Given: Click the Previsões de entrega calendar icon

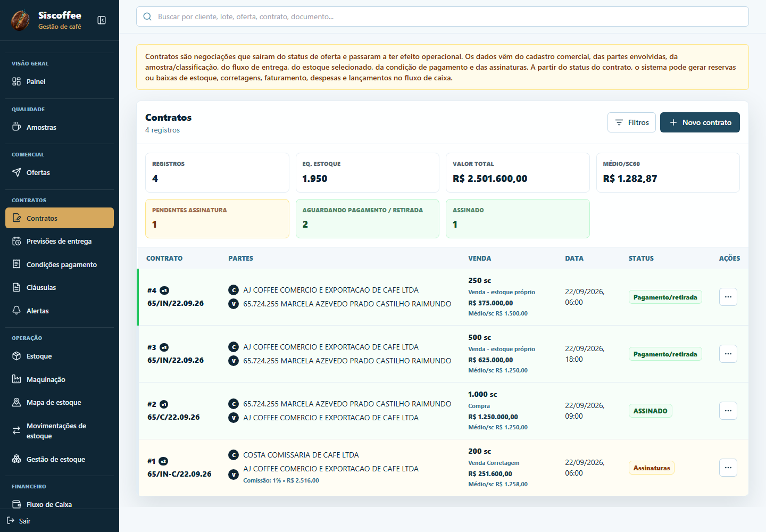Looking at the screenshot, I should [x=16, y=241].
